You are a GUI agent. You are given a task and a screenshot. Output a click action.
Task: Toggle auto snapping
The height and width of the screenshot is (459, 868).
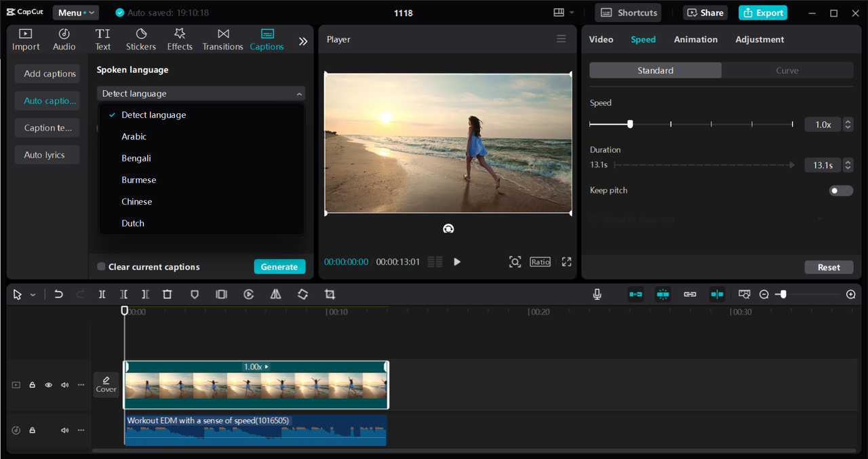click(663, 294)
